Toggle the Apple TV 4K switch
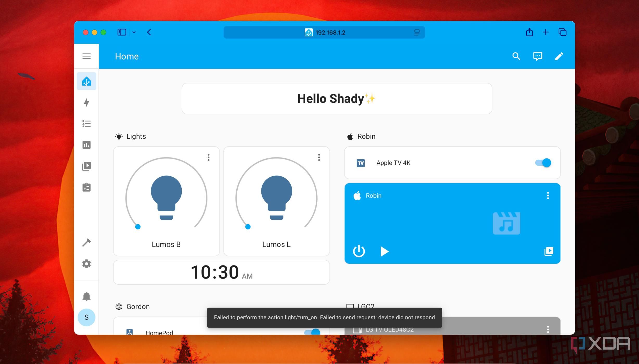 pos(543,163)
